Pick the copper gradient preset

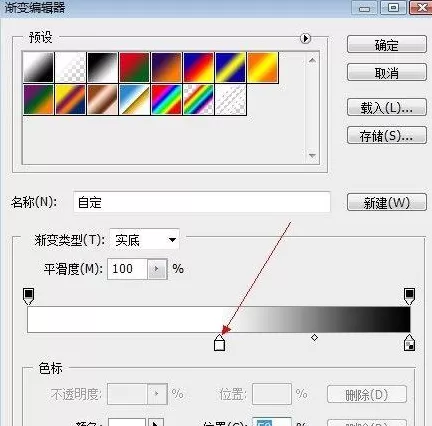coord(102,99)
